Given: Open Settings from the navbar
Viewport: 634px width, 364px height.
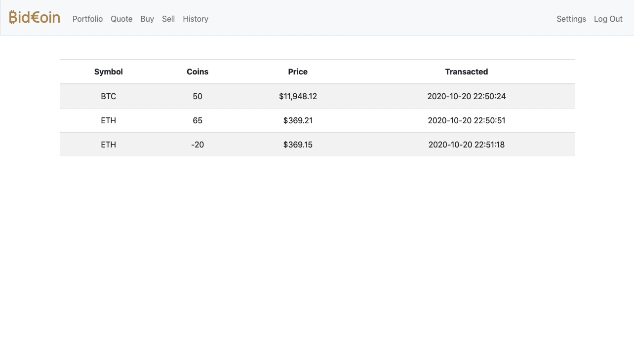Looking at the screenshot, I should click(571, 19).
